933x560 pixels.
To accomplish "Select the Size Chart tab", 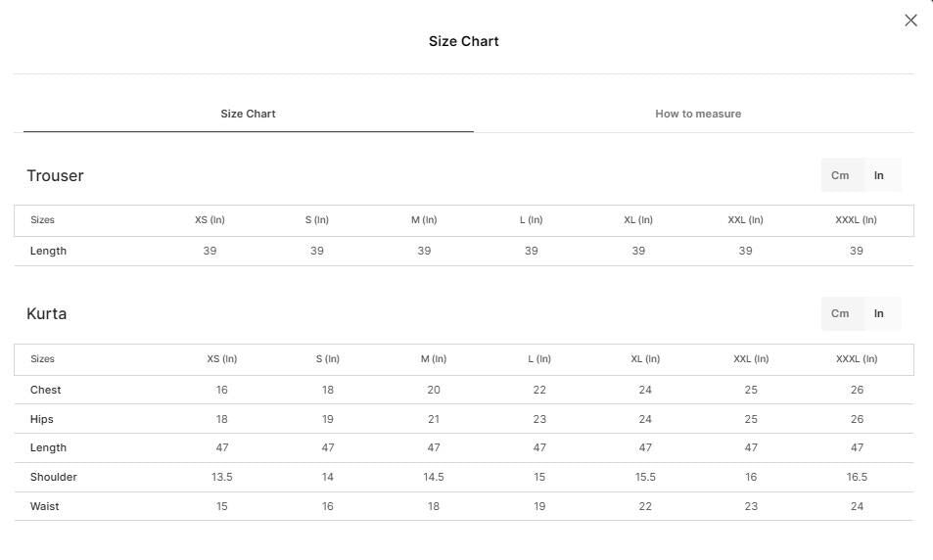I will tap(248, 114).
